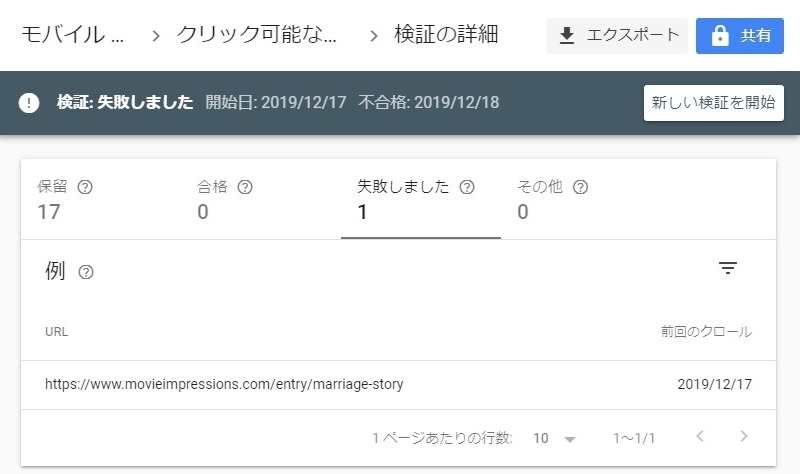The width and height of the screenshot is (800, 474).
Task: Open help icon next to 合格
Action: (x=245, y=187)
